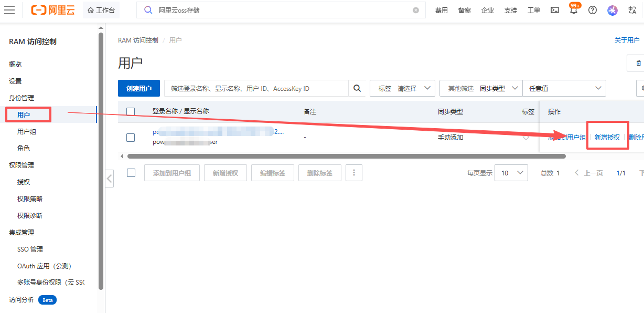Click the language switch icon
Image resolution: width=644 pixels, height=313 pixels.
632,10
